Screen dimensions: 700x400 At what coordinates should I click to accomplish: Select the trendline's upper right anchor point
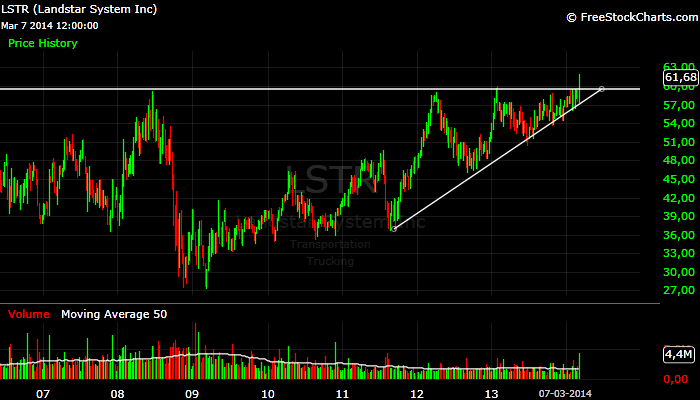tap(602, 89)
